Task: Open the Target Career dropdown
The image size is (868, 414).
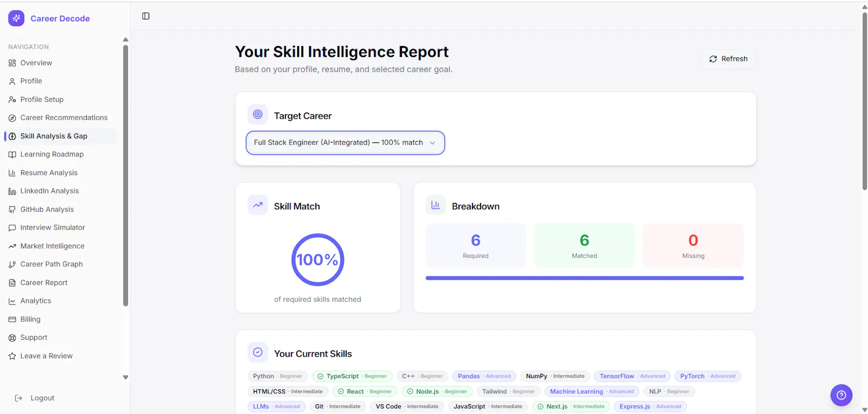Action: 346,143
